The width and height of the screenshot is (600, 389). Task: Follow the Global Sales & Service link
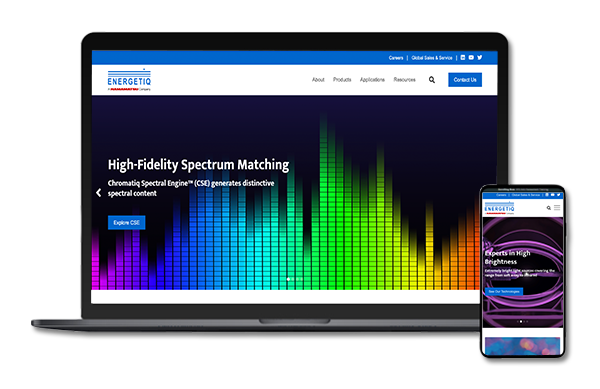pyautogui.click(x=432, y=58)
